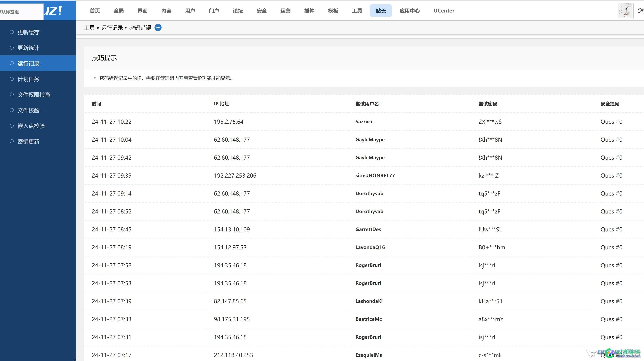Click username LavondaQ16
The image size is (644, 361).
pyautogui.click(x=370, y=247)
